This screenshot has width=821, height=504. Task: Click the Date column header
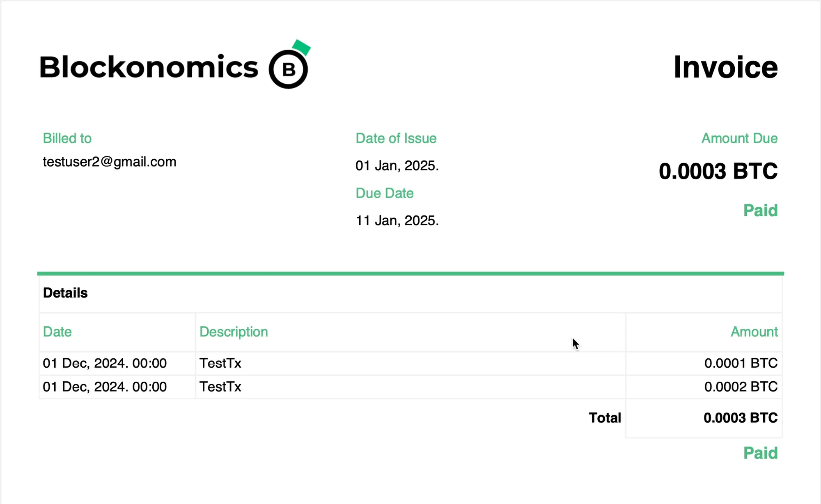click(57, 332)
